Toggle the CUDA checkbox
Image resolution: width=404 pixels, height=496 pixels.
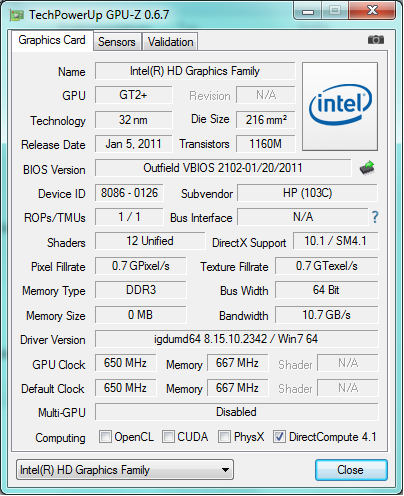click(168, 437)
